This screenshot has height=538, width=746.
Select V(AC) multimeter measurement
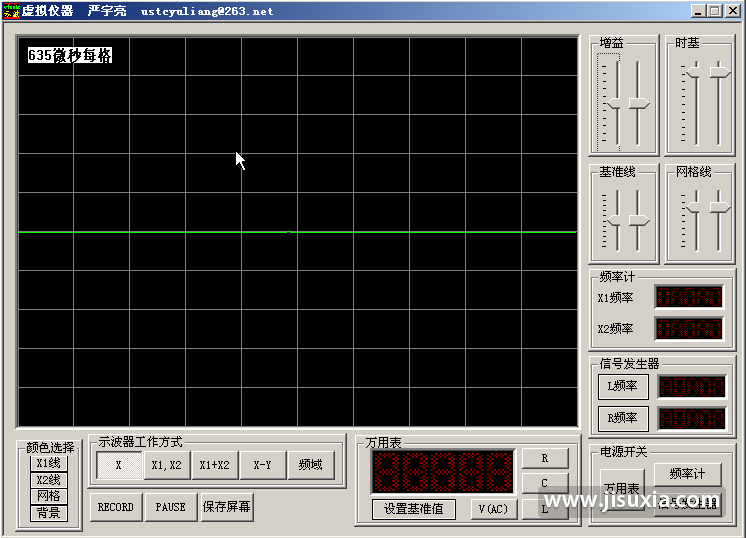(x=492, y=508)
